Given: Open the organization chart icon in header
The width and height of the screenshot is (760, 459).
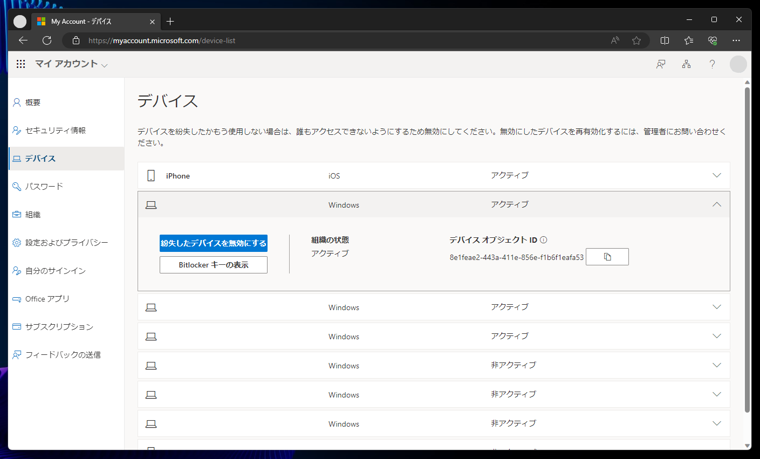Looking at the screenshot, I should (686, 64).
